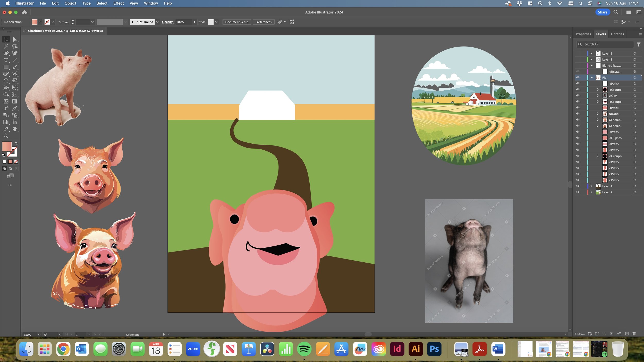Show Layer 3 using its visibility box
The height and width of the screenshot is (362, 644).
tap(578, 59)
